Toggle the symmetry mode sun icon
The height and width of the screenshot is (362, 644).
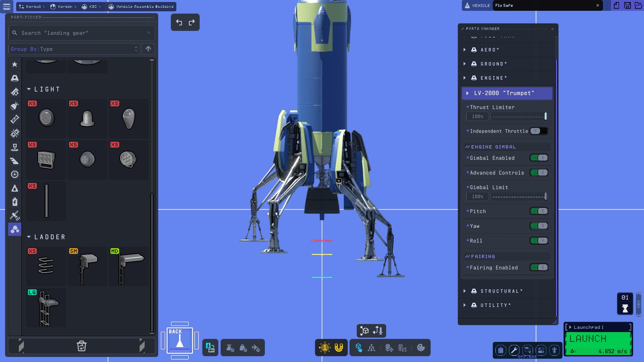pyautogui.click(x=325, y=348)
